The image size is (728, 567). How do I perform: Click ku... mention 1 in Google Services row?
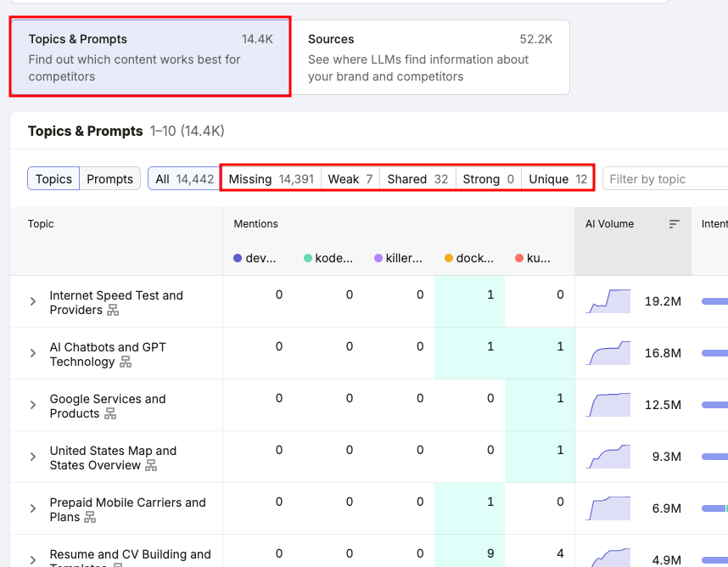tap(560, 398)
